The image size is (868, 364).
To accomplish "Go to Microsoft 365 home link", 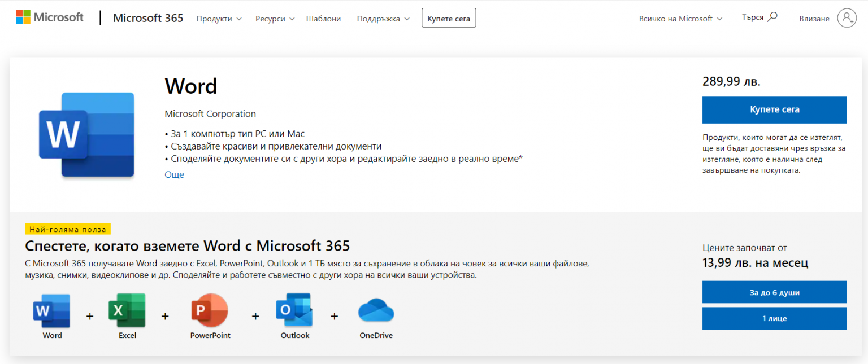I will 148,18.
